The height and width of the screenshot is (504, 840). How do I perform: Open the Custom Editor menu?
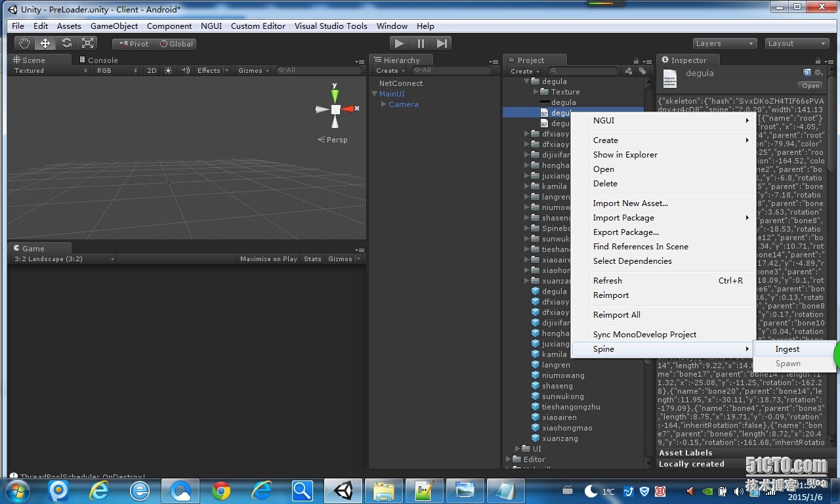tap(258, 26)
